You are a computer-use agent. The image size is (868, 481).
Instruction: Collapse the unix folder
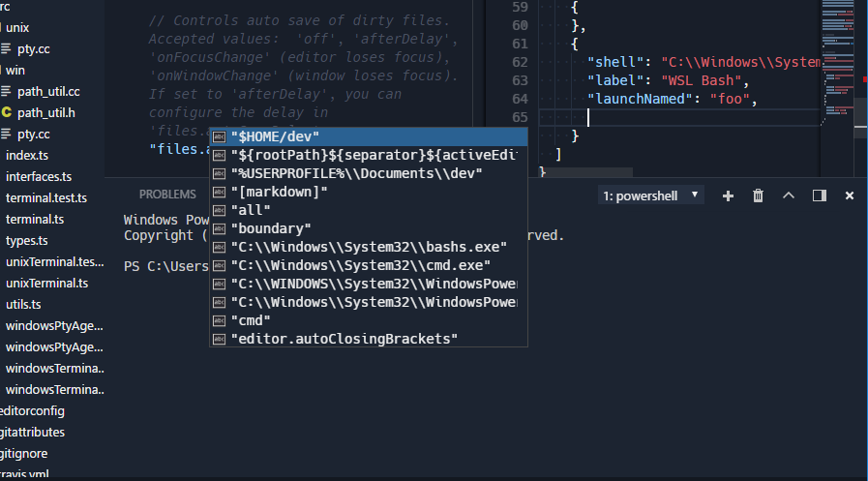16,28
